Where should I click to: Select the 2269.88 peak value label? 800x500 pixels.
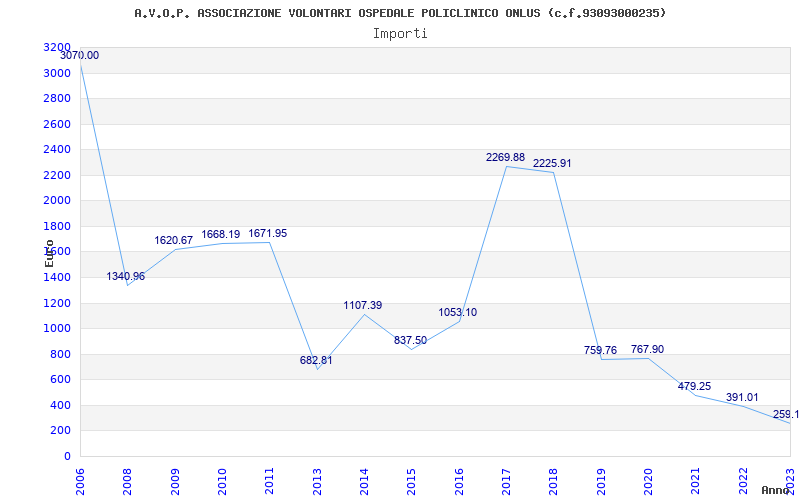pyautogui.click(x=505, y=158)
